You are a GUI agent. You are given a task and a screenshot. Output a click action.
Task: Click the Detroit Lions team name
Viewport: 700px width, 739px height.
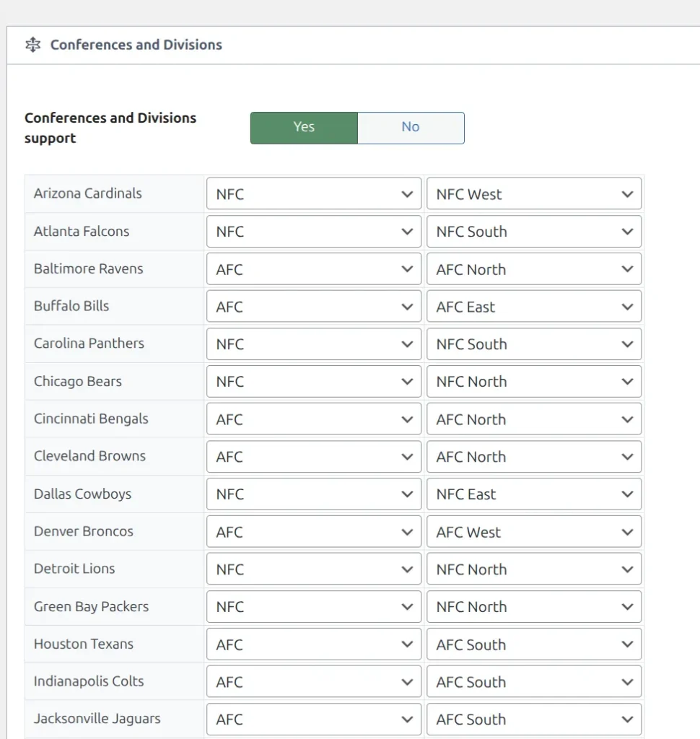coord(74,569)
